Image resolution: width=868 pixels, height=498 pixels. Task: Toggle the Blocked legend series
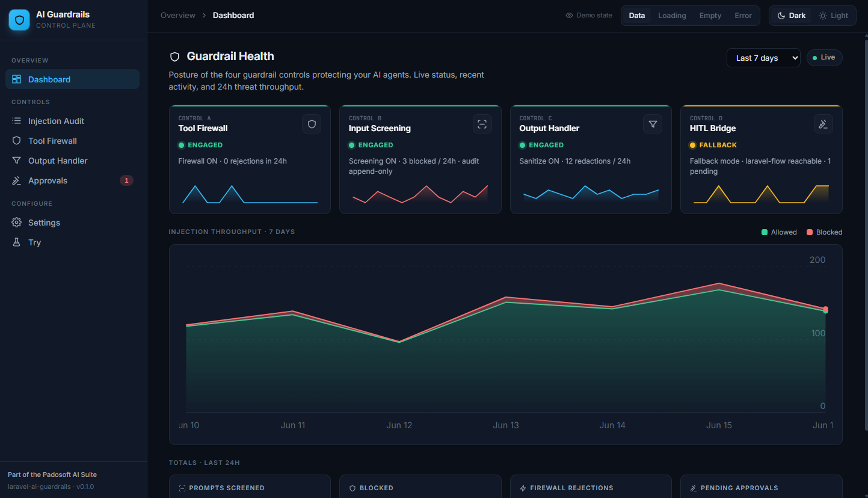(824, 232)
